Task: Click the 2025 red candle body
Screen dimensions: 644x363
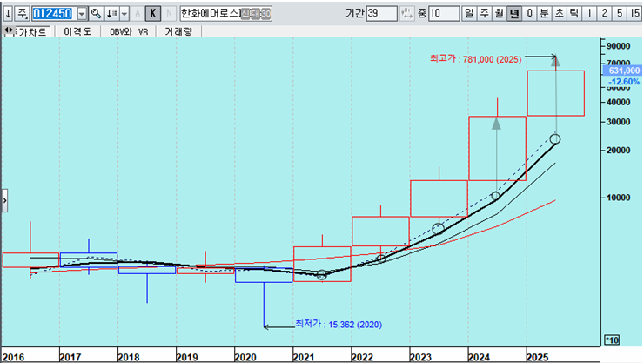Action: 556,93
